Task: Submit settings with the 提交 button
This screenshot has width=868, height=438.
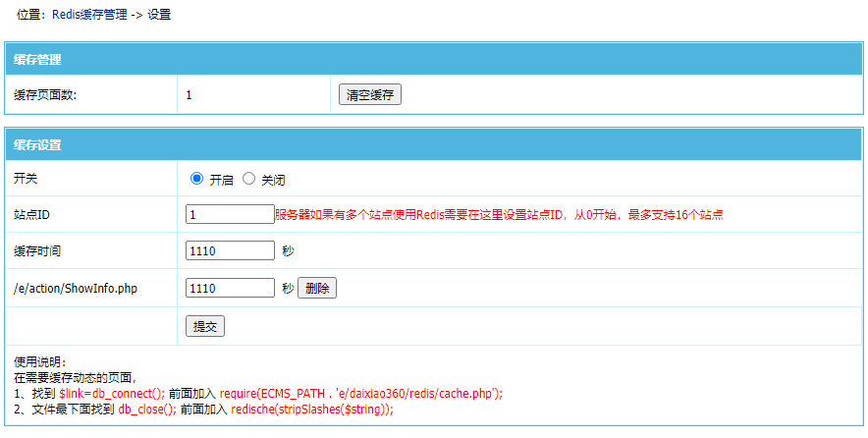Action: click(205, 326)
